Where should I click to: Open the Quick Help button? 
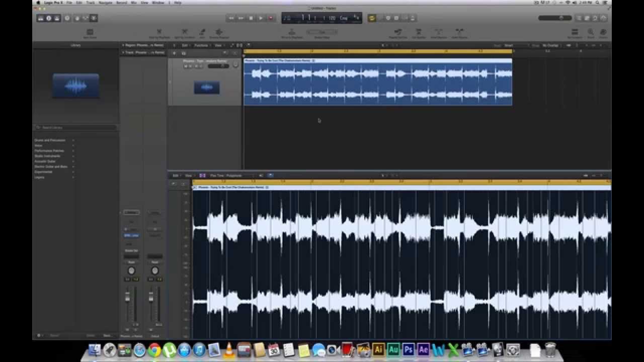pyautogui.click(x=66, y=18)
